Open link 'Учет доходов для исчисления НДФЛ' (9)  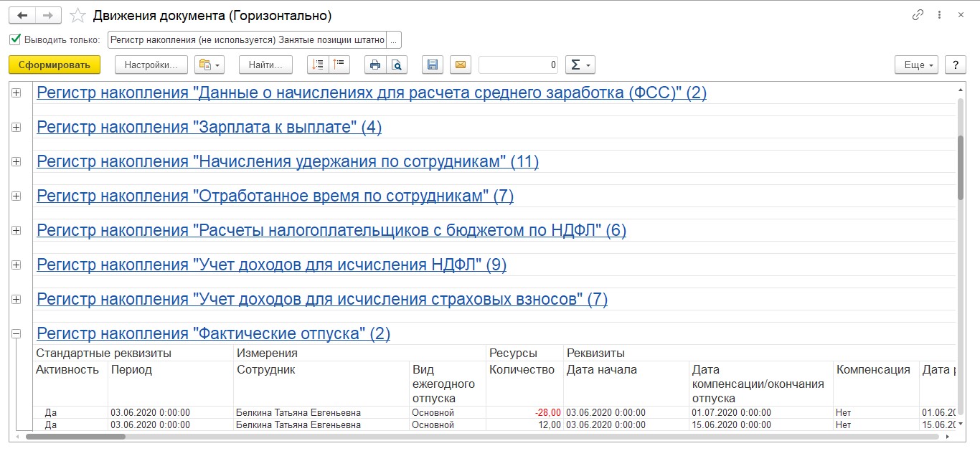[271, 265]
